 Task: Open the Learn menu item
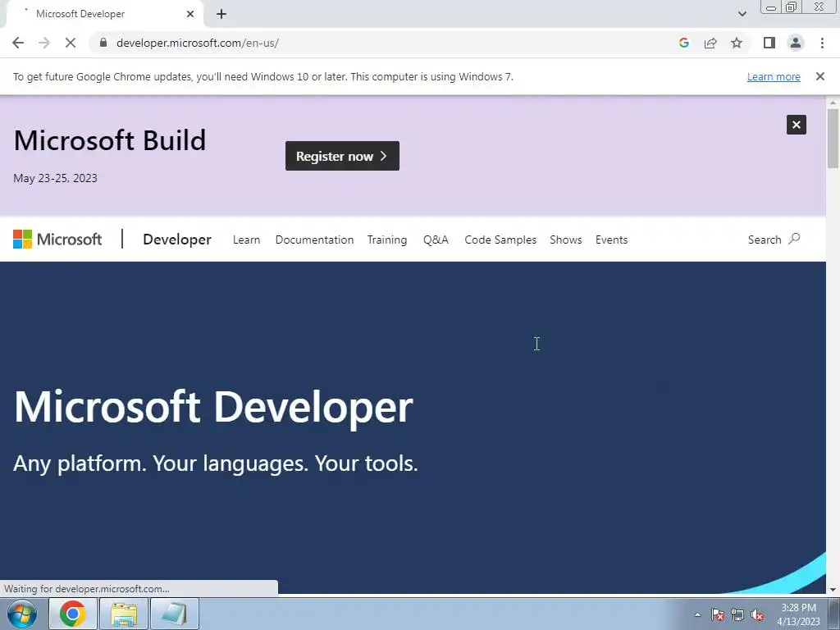tap(246, 240)
